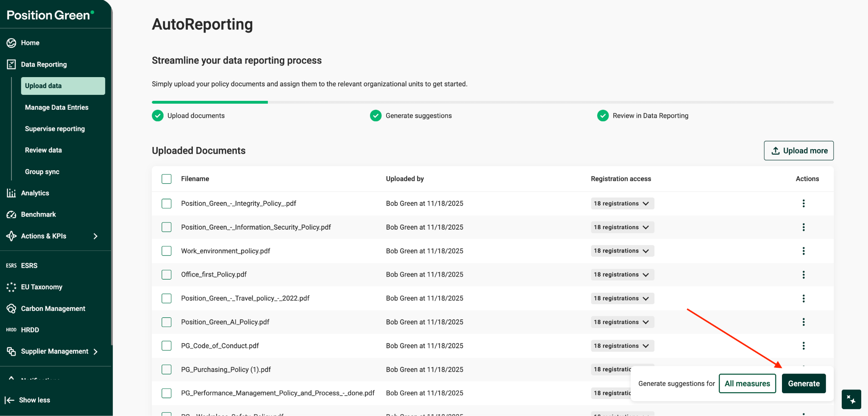Open actions menu for Work environment policy row

[804, 251]
